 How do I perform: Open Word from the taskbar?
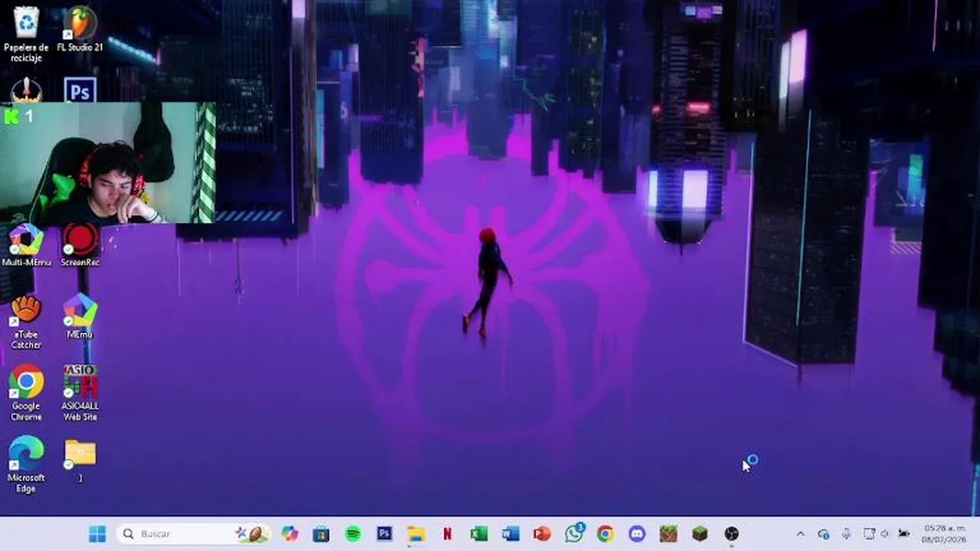click(511, 533)
